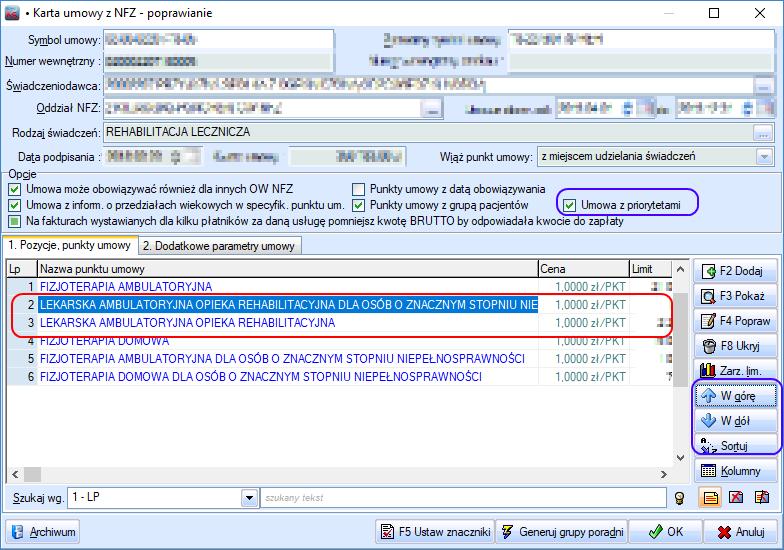The height and width of the screenshot is (550, 784).
Task: Click the bar-chart icon on Zarz. lim.
Action: tap(708, 370)
